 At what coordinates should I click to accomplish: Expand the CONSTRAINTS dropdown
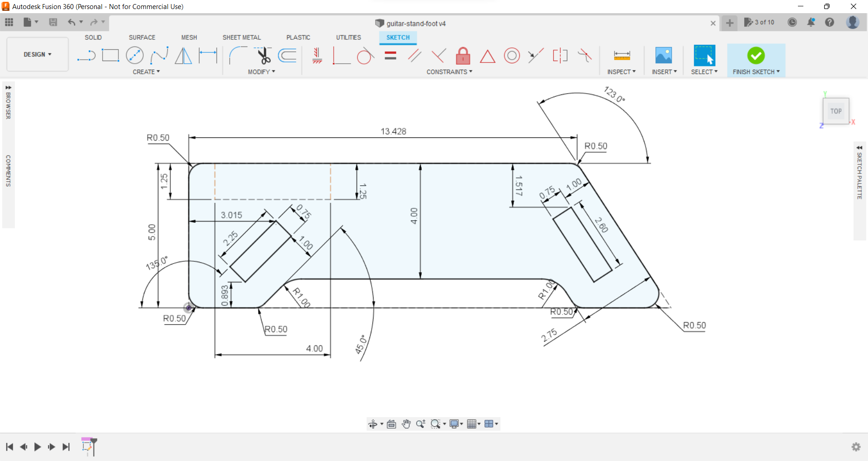449,71
